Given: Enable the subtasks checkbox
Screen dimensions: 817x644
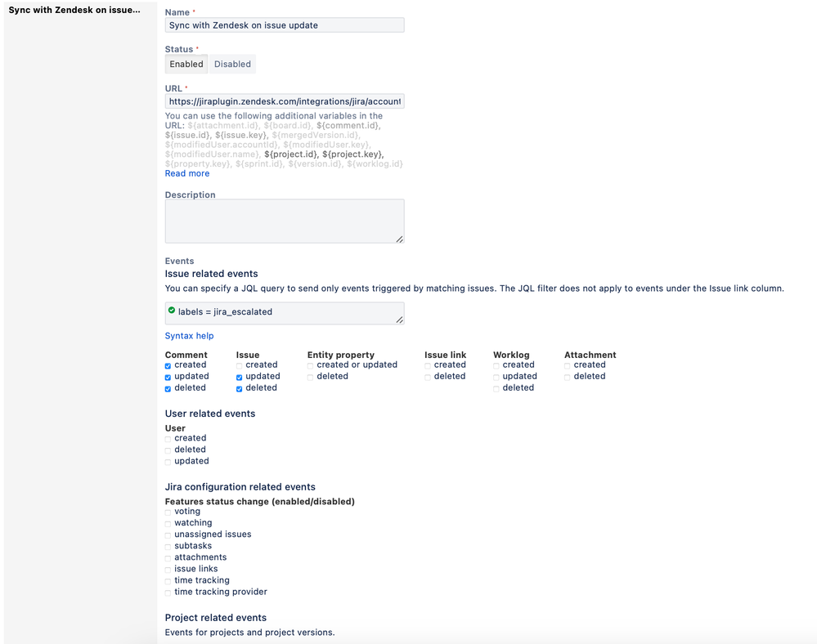Looking at the screenshot, I should point(168,548).
